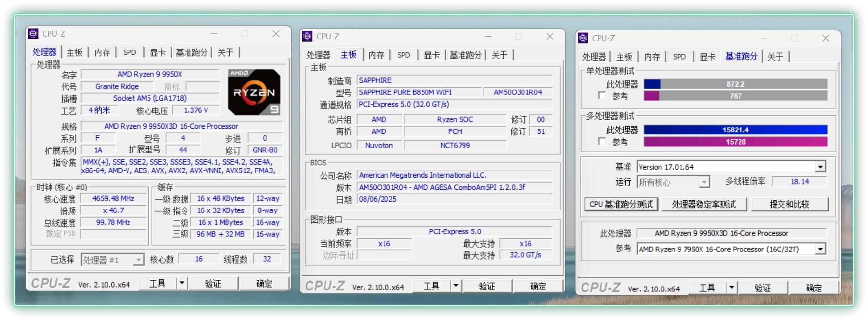Viewport: 868px width, 320px height.
Task: Click the 倍频 value x 46.7
Action: click(113, 211)
